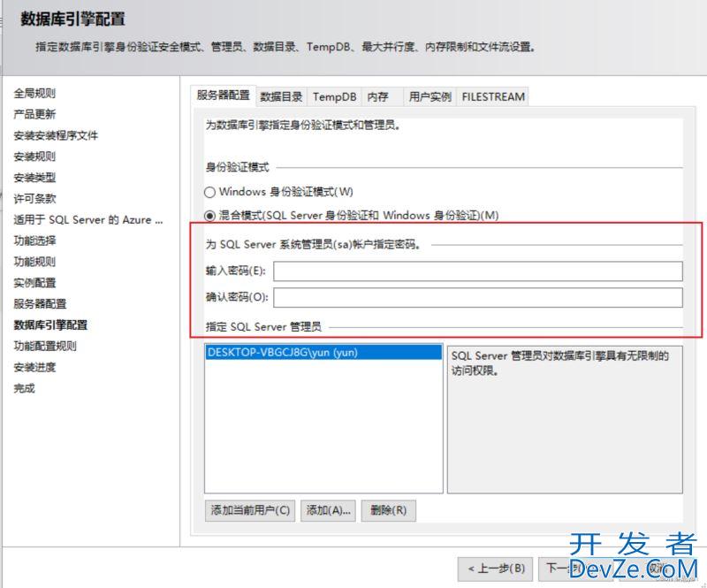Click 许可条款 step in sidebar
Viewport: 707px width, 588px height.
34,199
